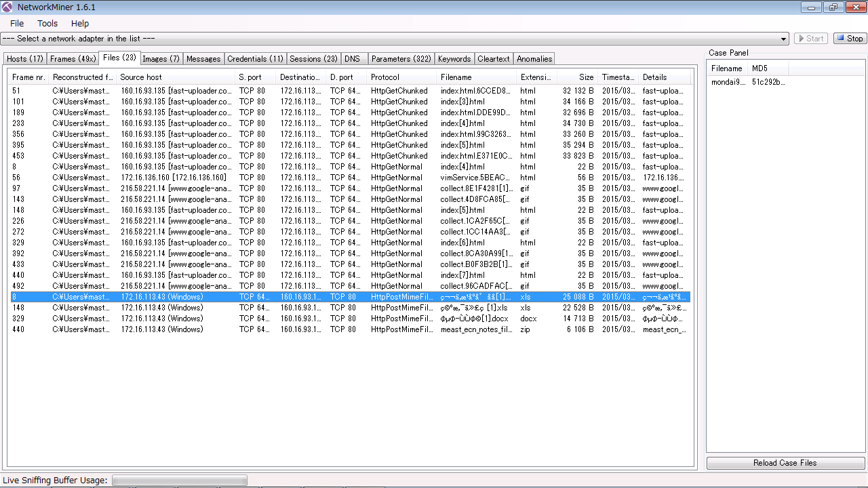Open the Cleartext tab

[494, 59]
